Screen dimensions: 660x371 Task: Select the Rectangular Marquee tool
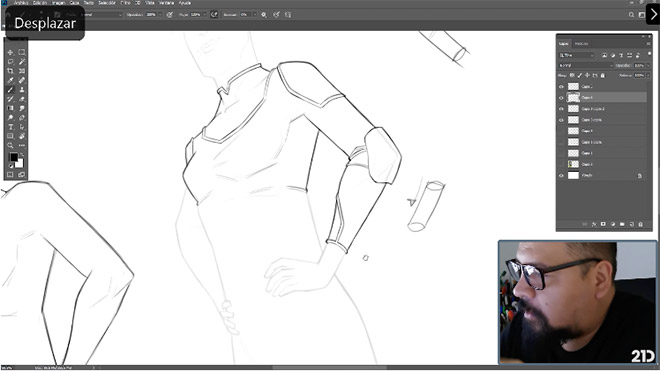(x=22, y=53)
